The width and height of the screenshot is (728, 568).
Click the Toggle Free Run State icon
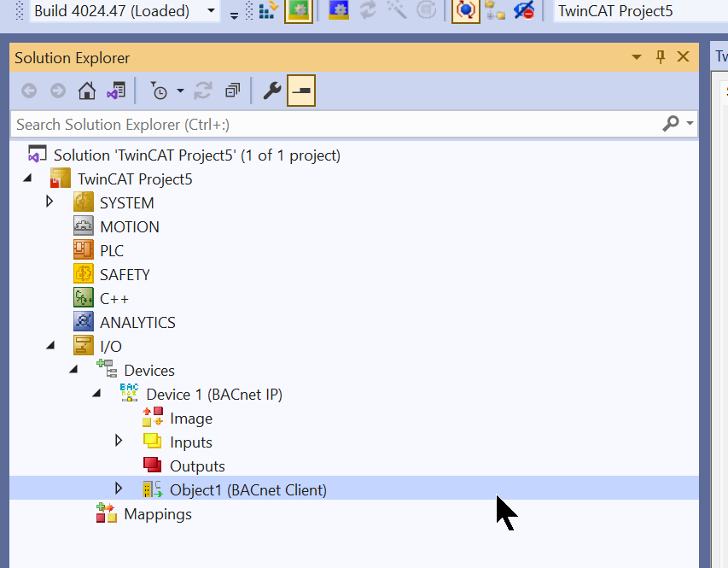point(426,10)
